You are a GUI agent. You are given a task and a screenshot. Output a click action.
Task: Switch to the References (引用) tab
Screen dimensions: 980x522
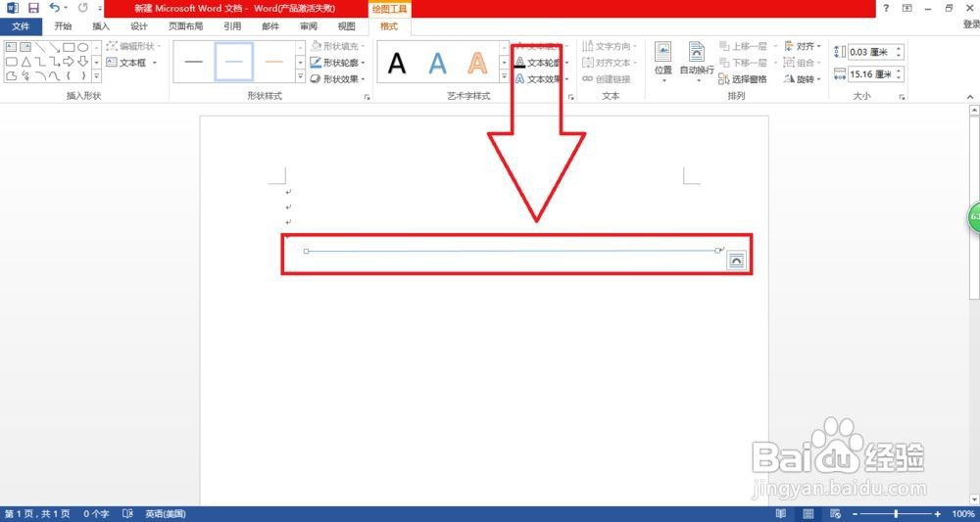pos(232,26)
